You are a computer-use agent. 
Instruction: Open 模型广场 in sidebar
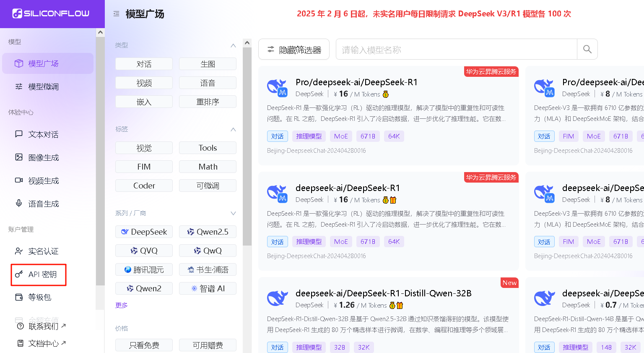coord(48,63)
